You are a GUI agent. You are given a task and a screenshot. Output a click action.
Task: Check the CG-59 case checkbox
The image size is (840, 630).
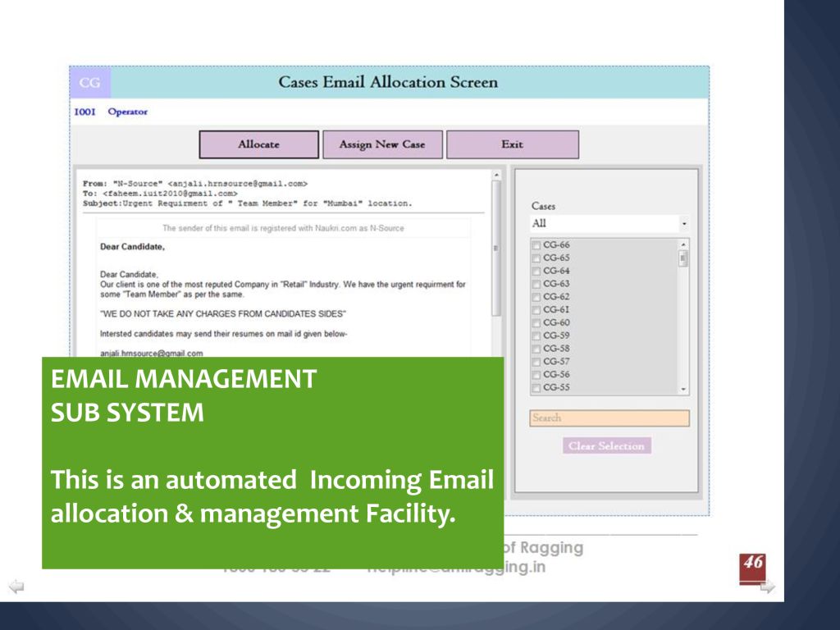point(536,336)
